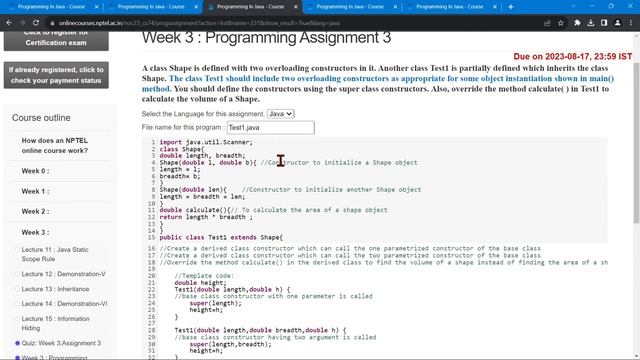Switch to the second Programming In Java tab

[x=151, y=7]
